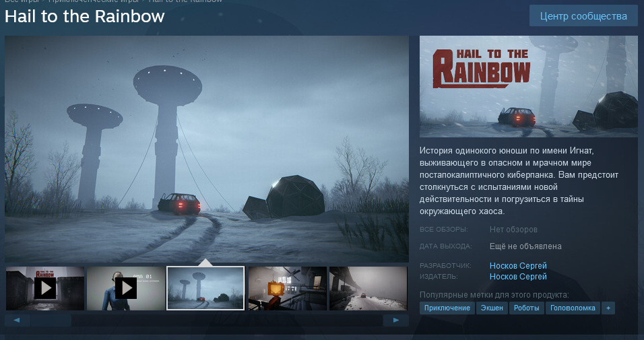The image size is (644, 340).
Task: Play the first trailer thumbnail with Rainbow logo
Action: pyautogui.click(x=45, y=288)
